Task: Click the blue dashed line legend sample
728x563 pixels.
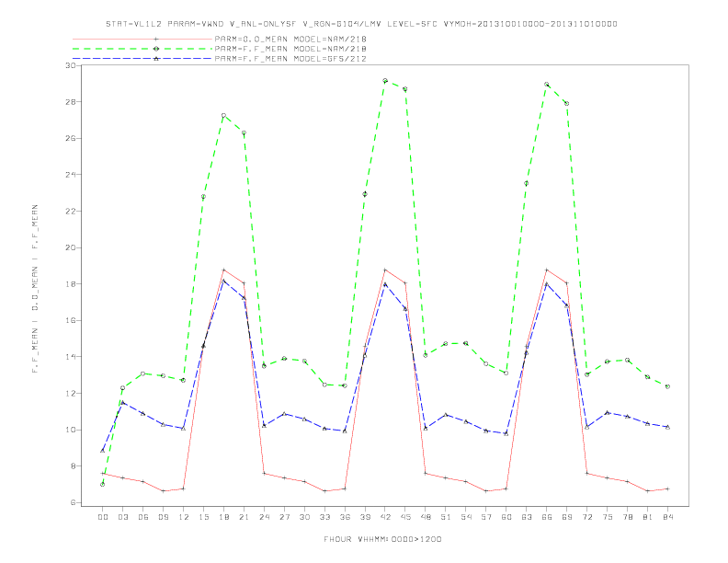Action: point(142,59)
